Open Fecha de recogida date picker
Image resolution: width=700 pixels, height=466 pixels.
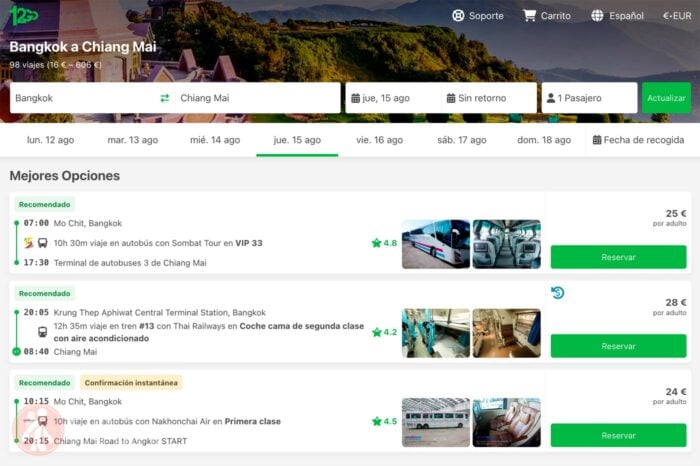[638, 140]
